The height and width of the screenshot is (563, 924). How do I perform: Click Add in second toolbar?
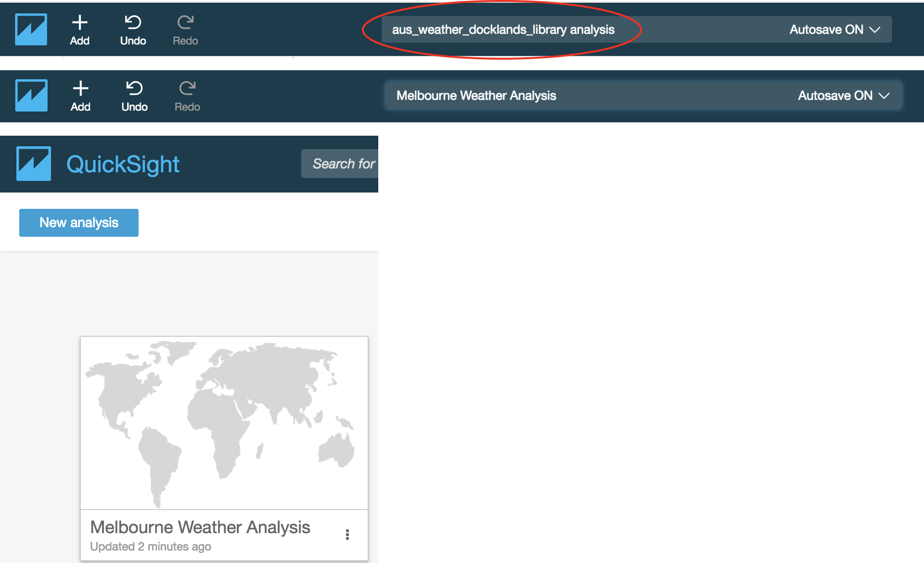(80, 96)
